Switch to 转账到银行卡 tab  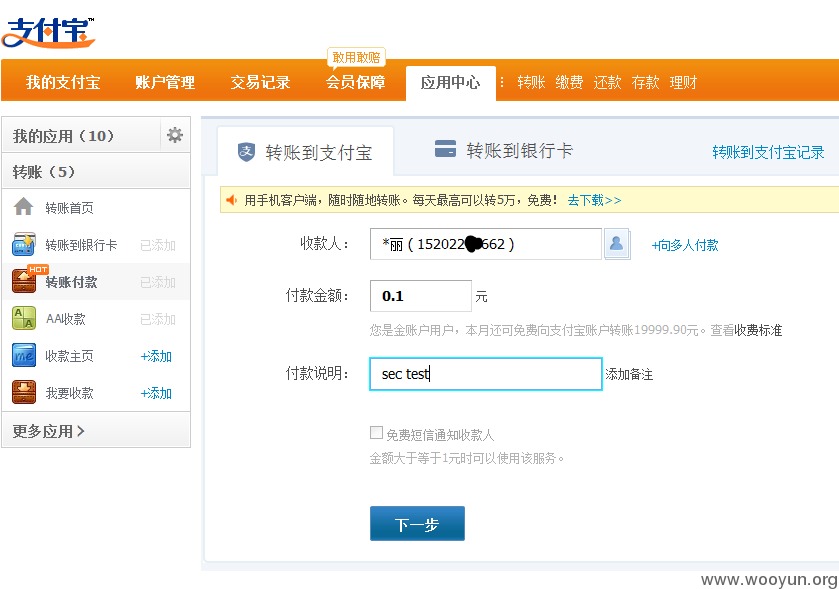[504, 150]
